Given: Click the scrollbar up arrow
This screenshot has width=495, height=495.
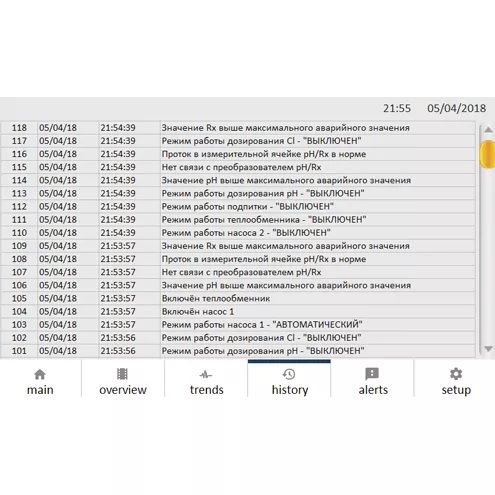Looking at the screenshot, I should (x=488, y=130).
